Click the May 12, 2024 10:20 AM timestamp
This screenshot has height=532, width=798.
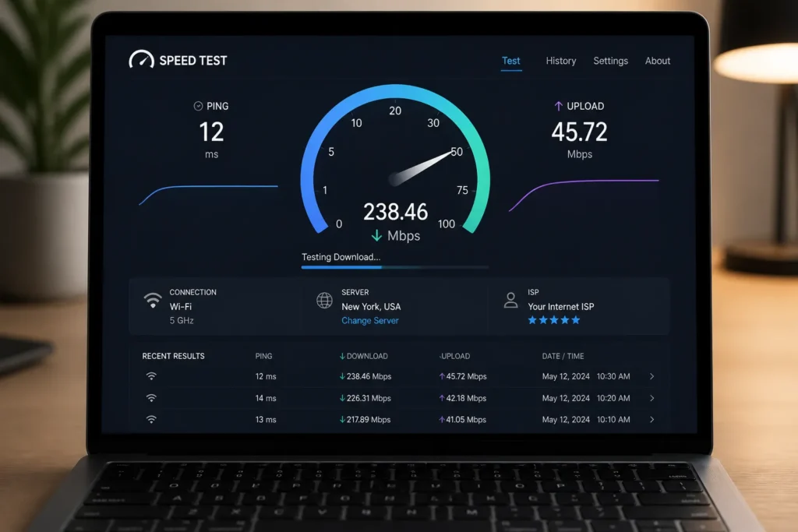[x=586, y=398]
